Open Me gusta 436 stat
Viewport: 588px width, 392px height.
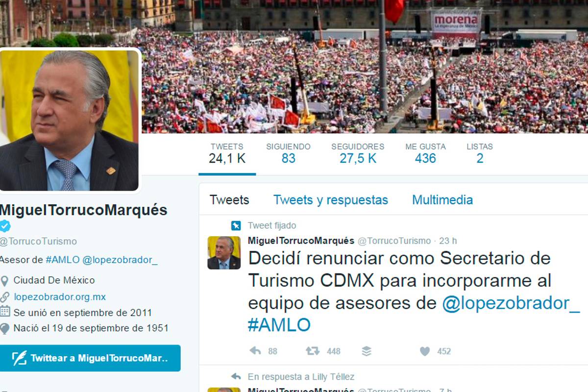pyautogui.click(x=425, y=153)
